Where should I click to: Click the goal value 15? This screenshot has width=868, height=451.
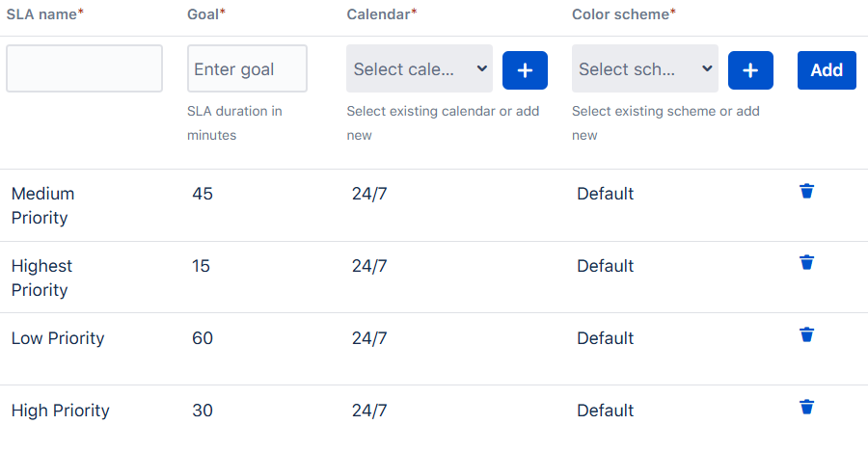pos(201,266)
